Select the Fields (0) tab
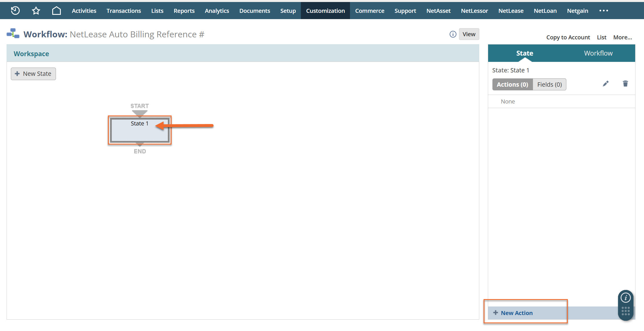The width and height of the screenshot is (644, 331). click(549, 84)
